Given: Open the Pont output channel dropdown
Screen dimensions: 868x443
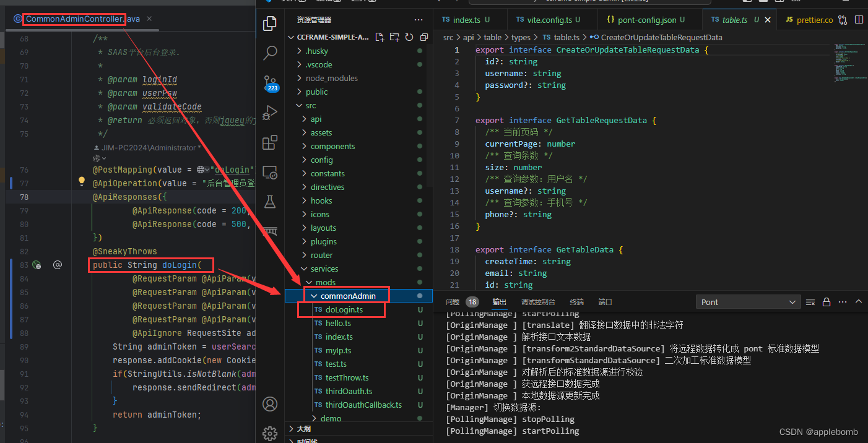Looking at the screenshot, I should (747, 302).
